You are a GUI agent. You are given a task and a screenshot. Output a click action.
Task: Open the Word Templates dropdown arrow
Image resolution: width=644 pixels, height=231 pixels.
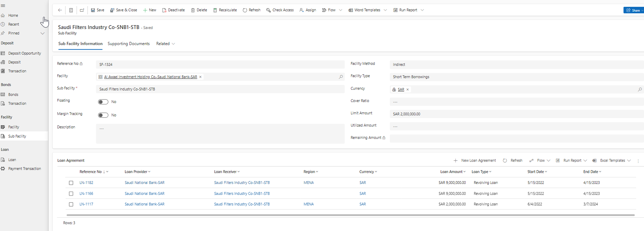click(x=385, y=10)
